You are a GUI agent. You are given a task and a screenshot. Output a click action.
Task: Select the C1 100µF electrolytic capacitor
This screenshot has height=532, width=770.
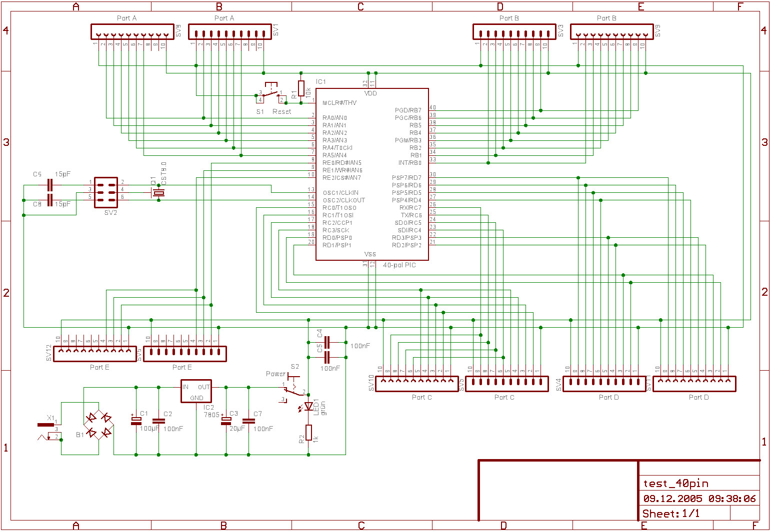[136, 421]
